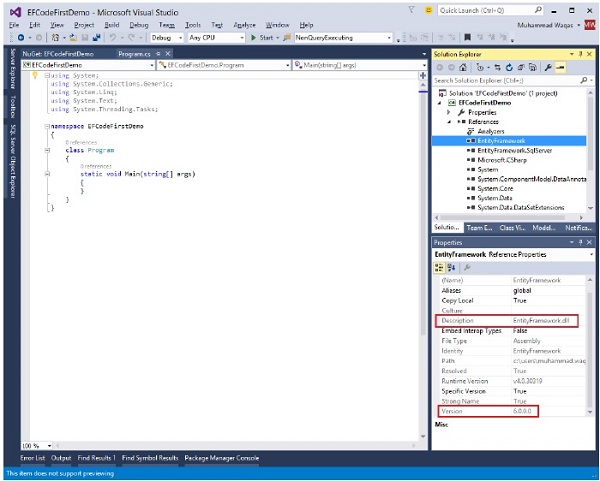Click the Alphabetical sort icon in Properties
600x481 pixels.
coord(451,268)
